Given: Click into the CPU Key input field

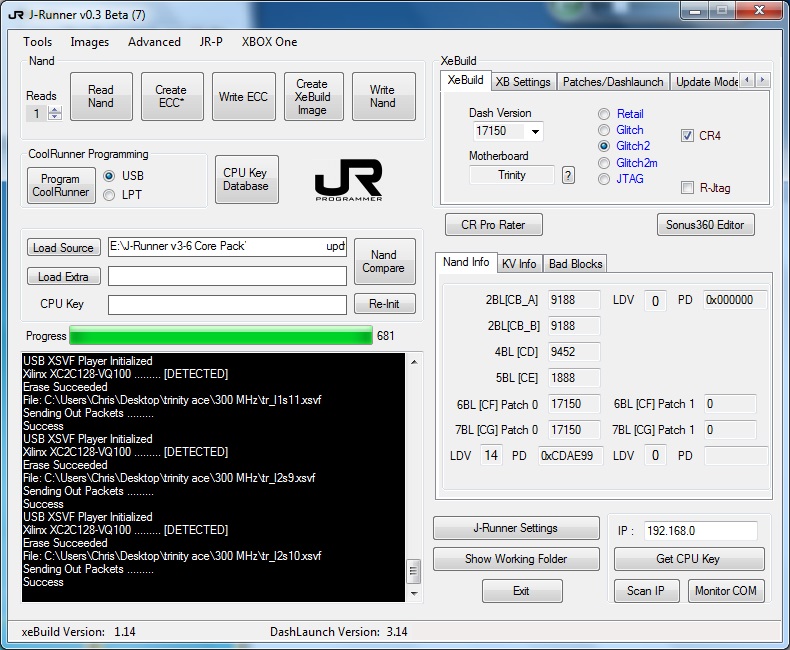Looking at the screenshot, I should pyautogui.click(x=227, y=304).
